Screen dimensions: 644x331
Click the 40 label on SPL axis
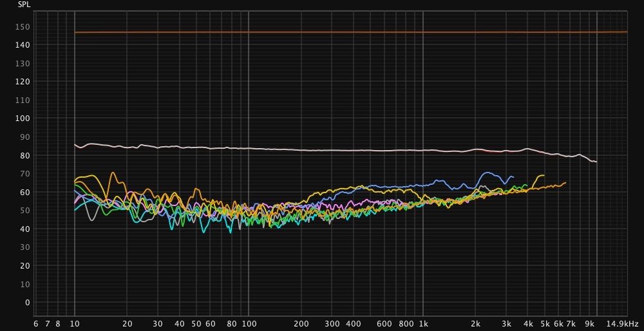[26, 229]
